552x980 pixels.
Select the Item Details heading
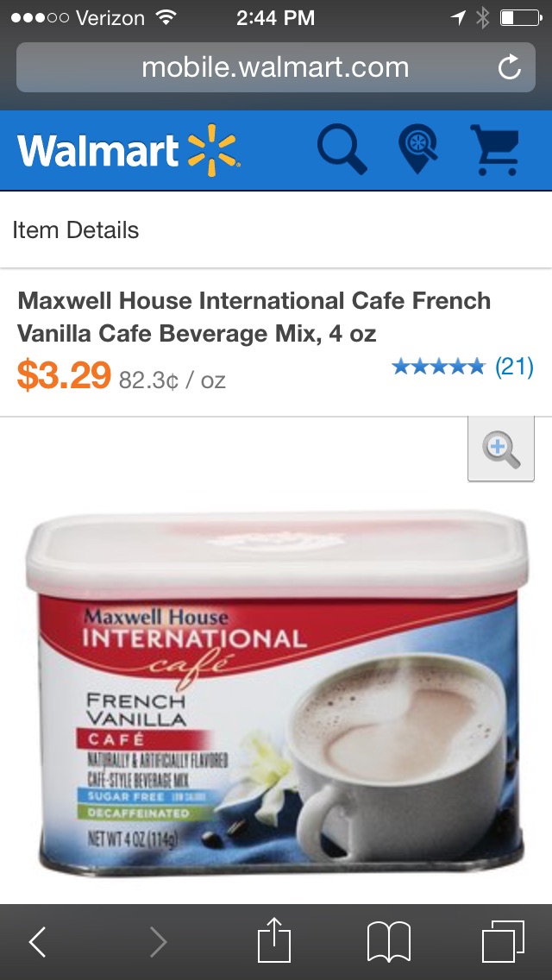[x=76, y=230]
